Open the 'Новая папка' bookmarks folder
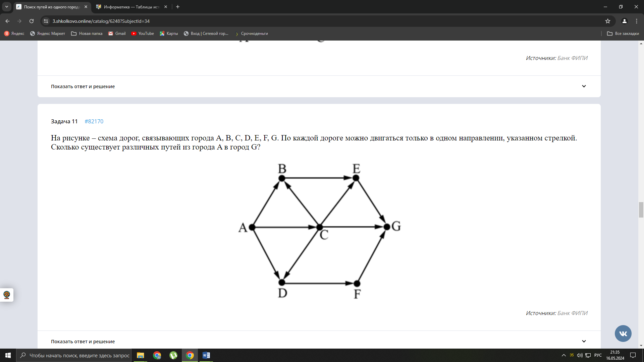 click(x=87, y=34)
